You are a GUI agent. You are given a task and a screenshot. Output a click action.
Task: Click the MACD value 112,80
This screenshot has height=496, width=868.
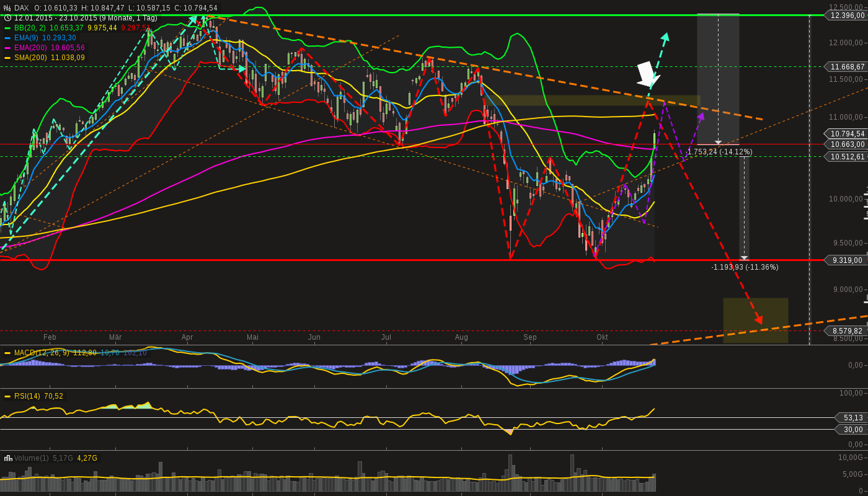coord(84,353)
